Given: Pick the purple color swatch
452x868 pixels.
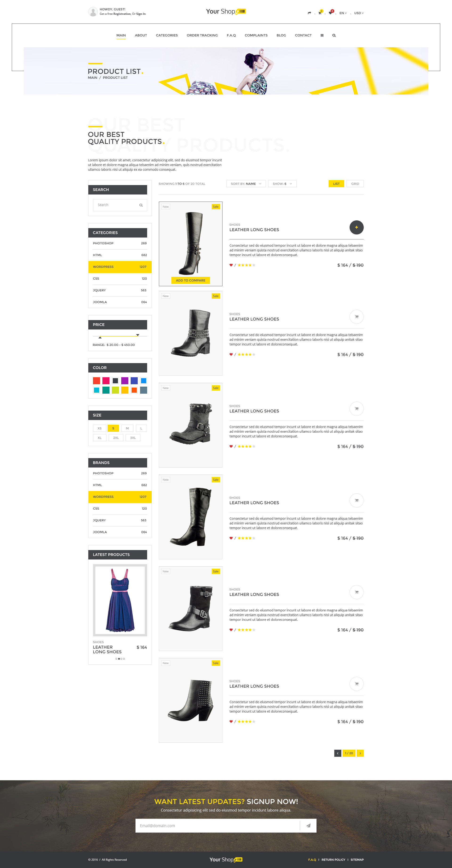Looking at the screenshot, I should [x=125, y=381].
